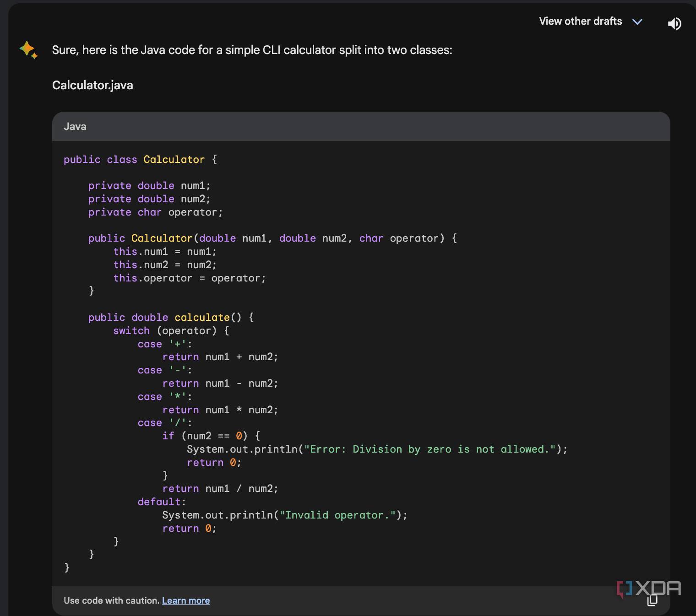The height and width of the screenshot is (616, 696).
Task: Click the speaker read-aloud icon
Action: (x=674, y=23)
